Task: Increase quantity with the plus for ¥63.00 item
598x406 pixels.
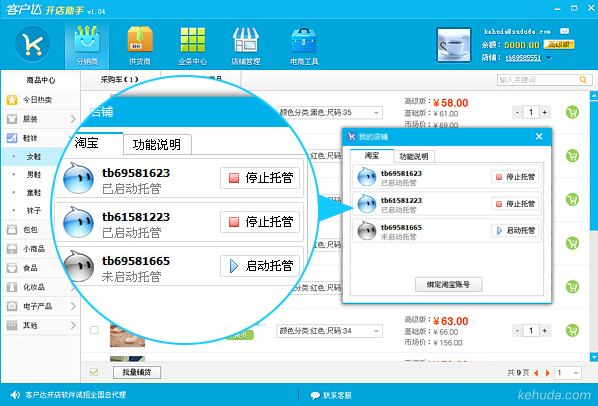Action: click(545, 331)
